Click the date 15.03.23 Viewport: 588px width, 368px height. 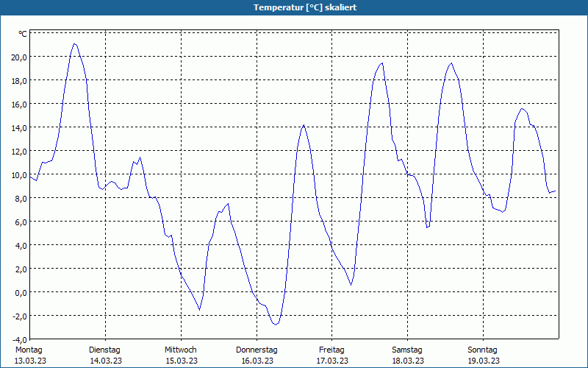[182, 361]
